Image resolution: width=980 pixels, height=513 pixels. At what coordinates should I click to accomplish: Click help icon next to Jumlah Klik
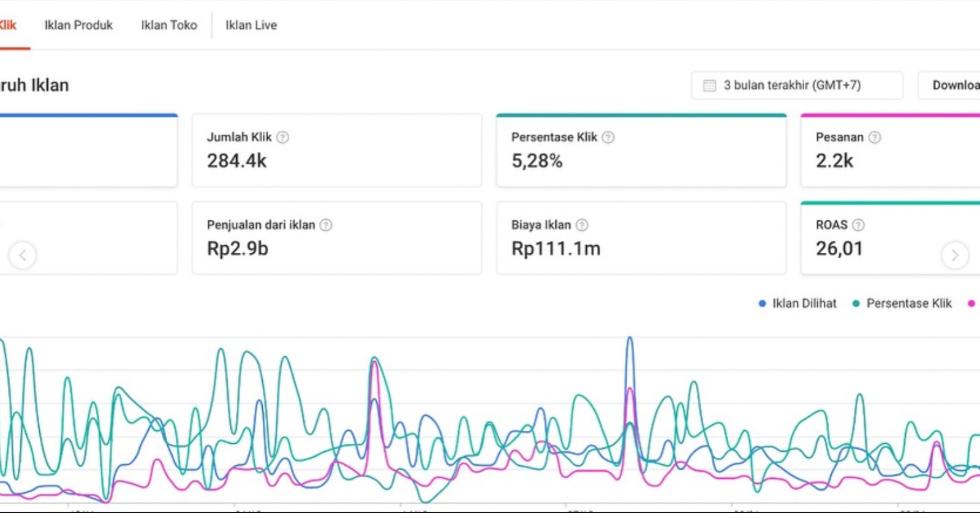[x=282, y=137]
